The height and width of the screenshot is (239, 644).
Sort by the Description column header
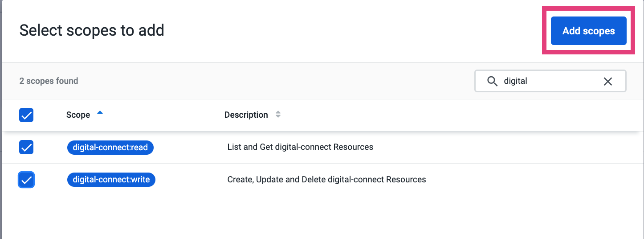pyautogui.click(x=246, y=115)
